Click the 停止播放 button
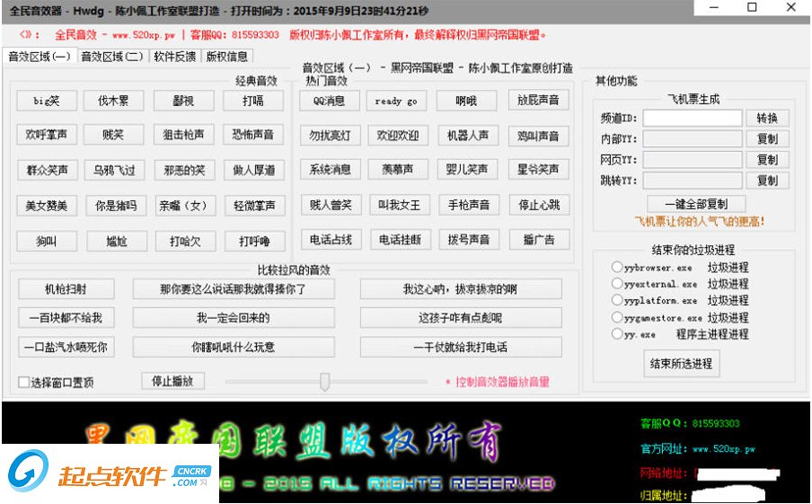This screenshot has height=504, width=812. point(173,381)
